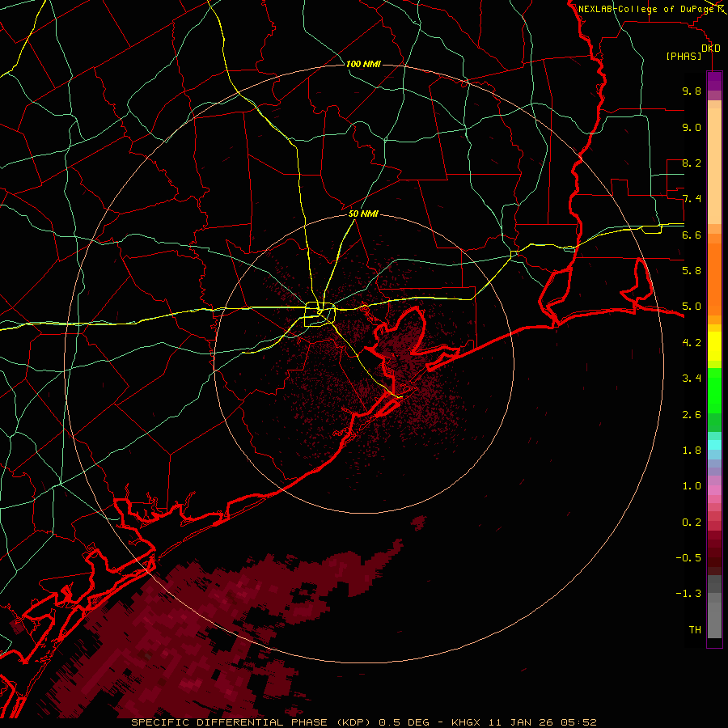Viewport: 728px width, 728px height.
Task: Select the 9.0 scale value
Action: tap(692, 127)
